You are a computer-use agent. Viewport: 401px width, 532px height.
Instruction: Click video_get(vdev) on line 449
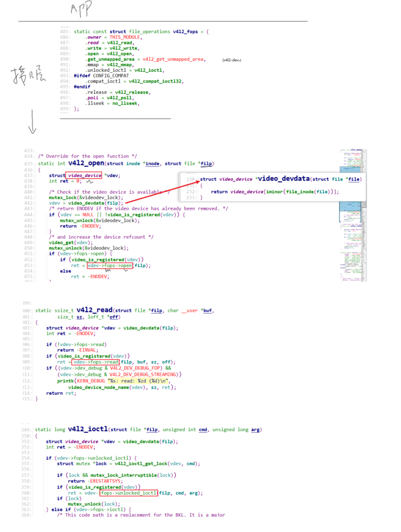click(x=71, y=243)
